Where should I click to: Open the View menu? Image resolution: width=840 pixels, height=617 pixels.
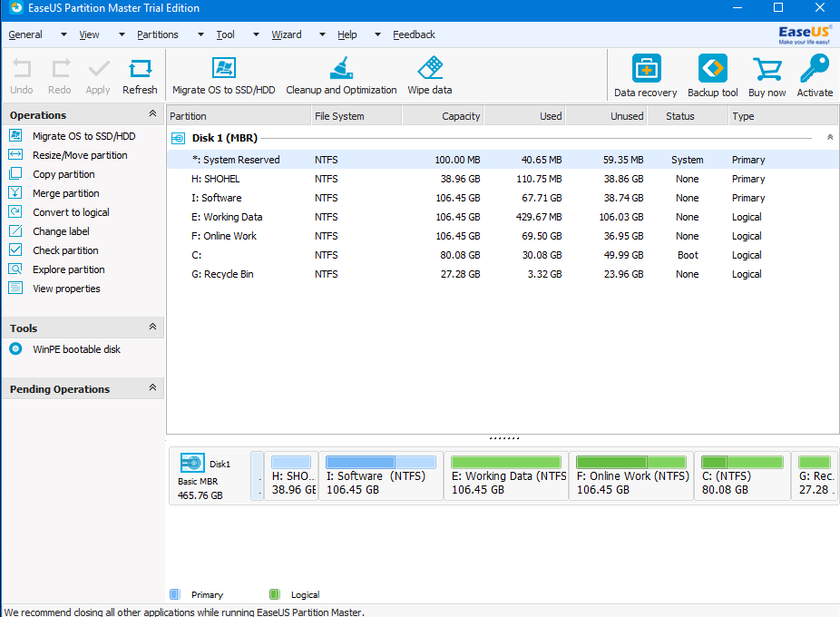90,34
